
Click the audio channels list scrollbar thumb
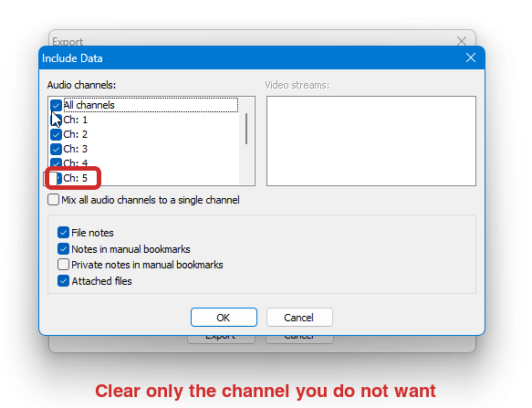click(246, 129)
